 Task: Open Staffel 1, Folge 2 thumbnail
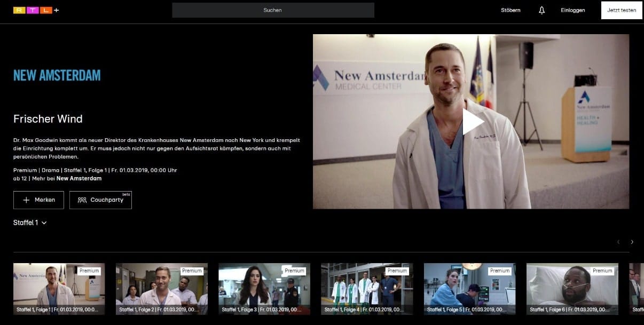(x=161, y=289)
